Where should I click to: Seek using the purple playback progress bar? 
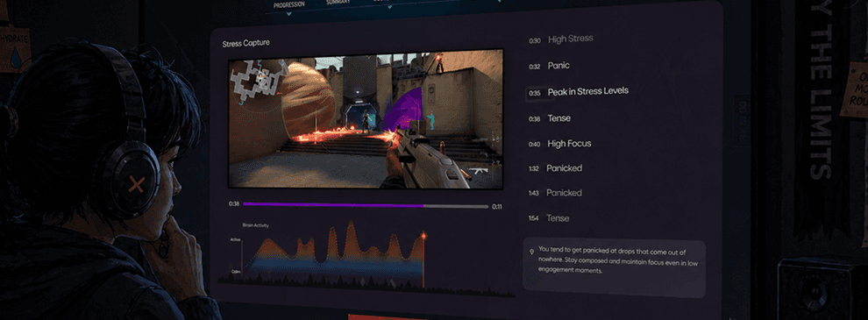click(x=366, y=206)
